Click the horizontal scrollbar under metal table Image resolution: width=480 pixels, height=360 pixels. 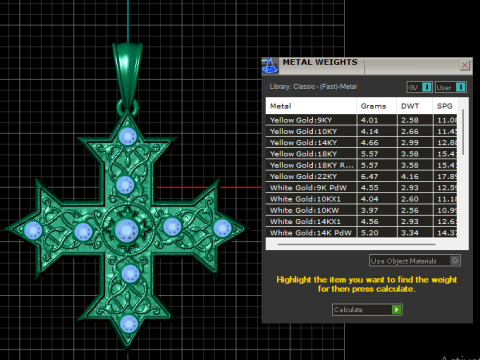(x=356, y=244)
